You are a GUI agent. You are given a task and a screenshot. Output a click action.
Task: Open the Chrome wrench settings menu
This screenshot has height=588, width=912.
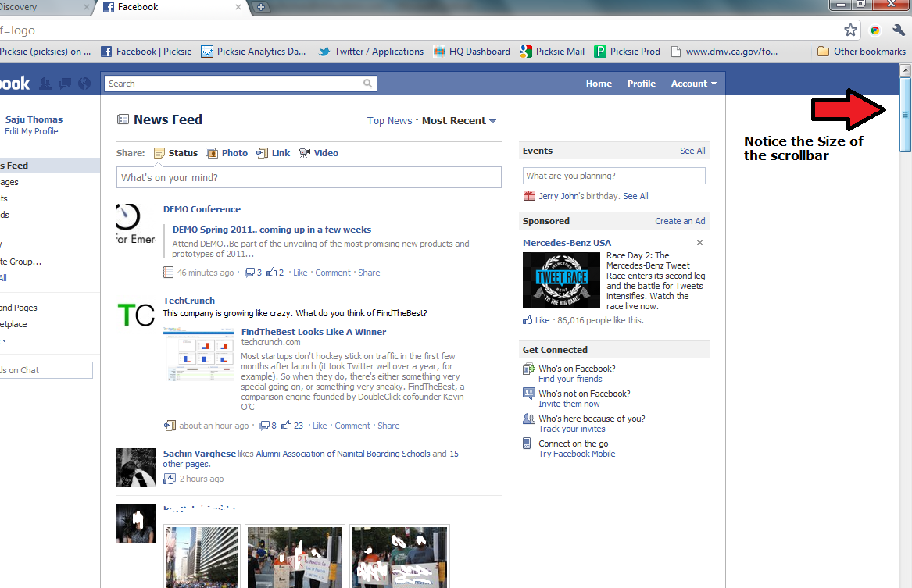click(x=899, y=30)
